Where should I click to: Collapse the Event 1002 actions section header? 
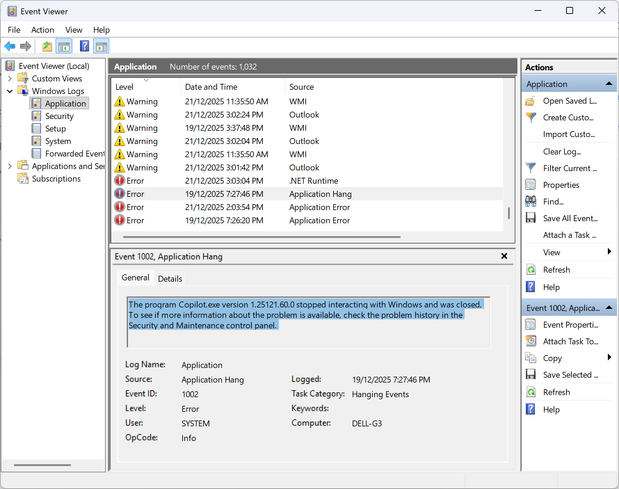(609, 307)
